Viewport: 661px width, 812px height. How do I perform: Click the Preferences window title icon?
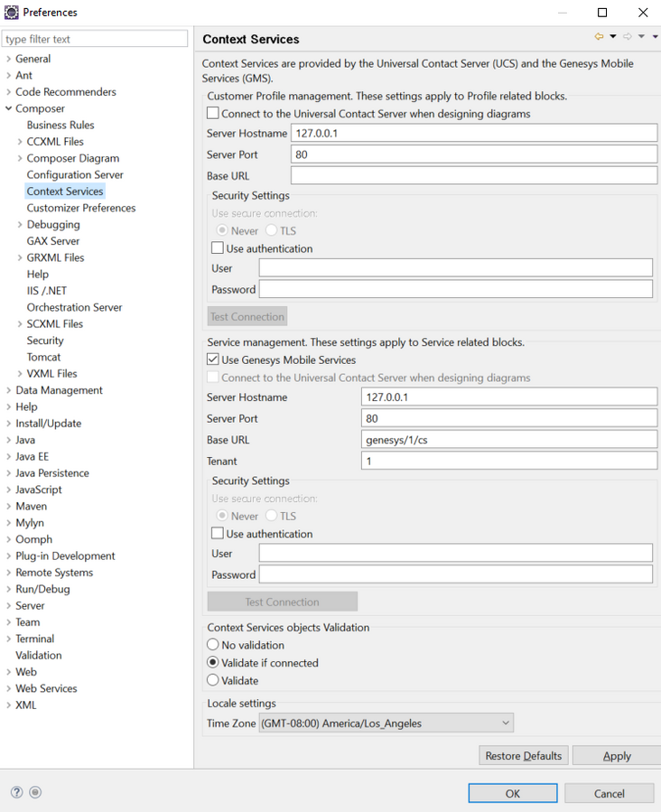click(11, 12)
